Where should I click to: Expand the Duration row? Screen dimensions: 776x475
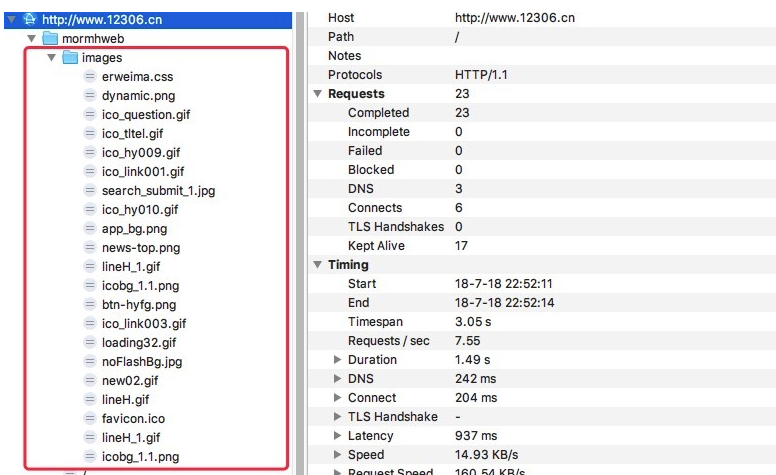(338, 360)
